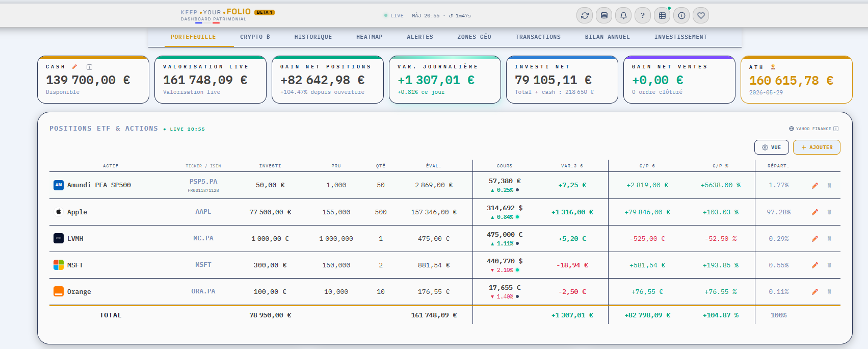The height and width of the screenshot is (349, 868).
Task: Click the Valorisation Live card
Action: point(211,80)
